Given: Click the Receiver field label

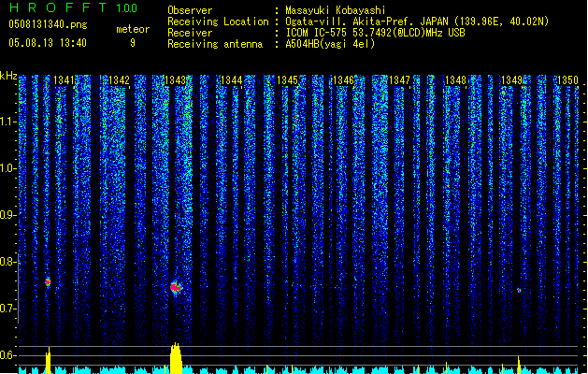Looking at the screenshot, I should coord(190,33).
